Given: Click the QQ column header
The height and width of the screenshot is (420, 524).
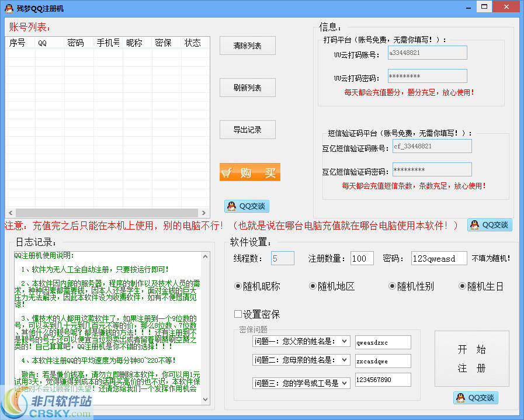Looking at the screenshot, I should (x=50, y=43).
